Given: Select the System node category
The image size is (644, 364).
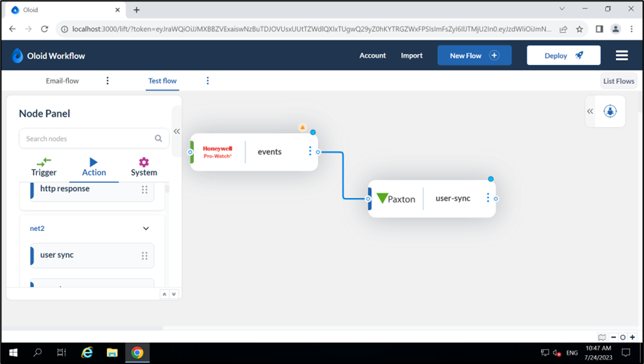Looking at the screenshot, I should [x=144, y=167].
